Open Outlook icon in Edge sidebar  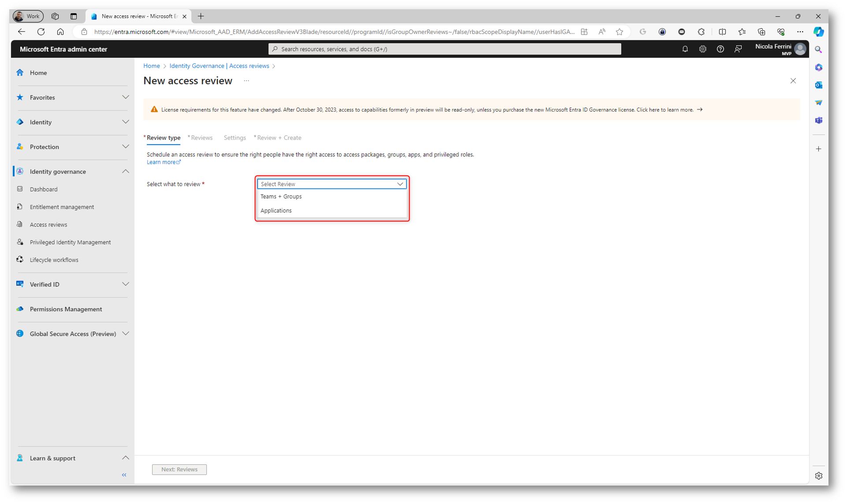(x=818, y=85)
